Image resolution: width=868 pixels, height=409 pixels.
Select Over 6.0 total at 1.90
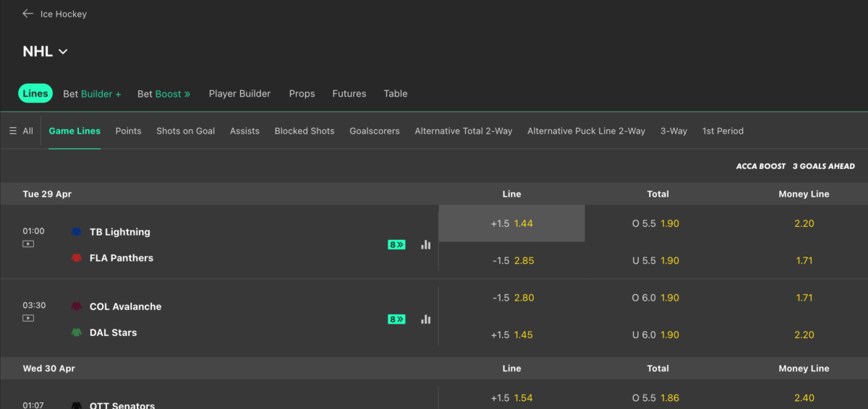click(x=658, y=298)
